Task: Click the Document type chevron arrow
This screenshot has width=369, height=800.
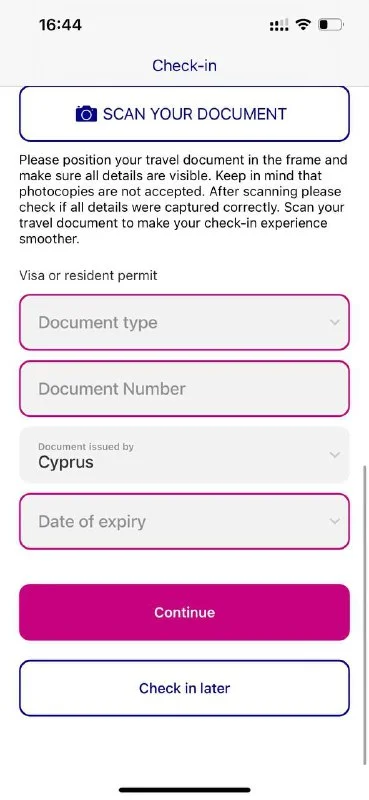Action: pyautogui.click(x=334, y=322)
